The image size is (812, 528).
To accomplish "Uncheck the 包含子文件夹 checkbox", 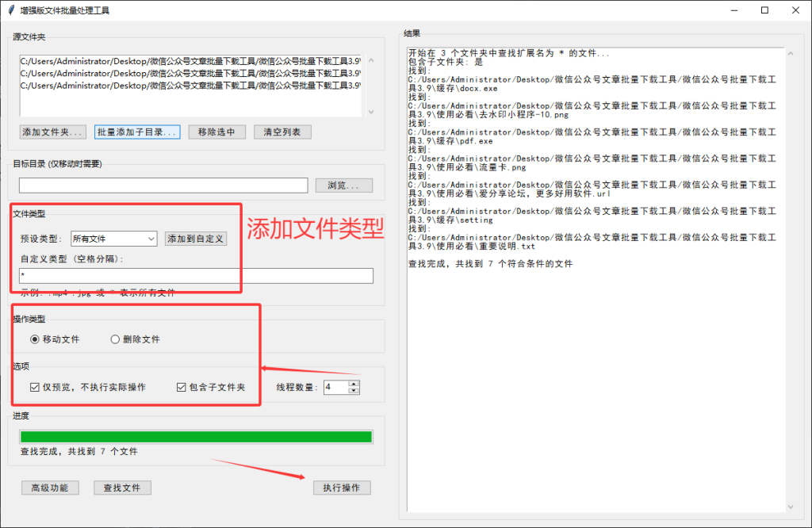I will click(x=182, y=388).
